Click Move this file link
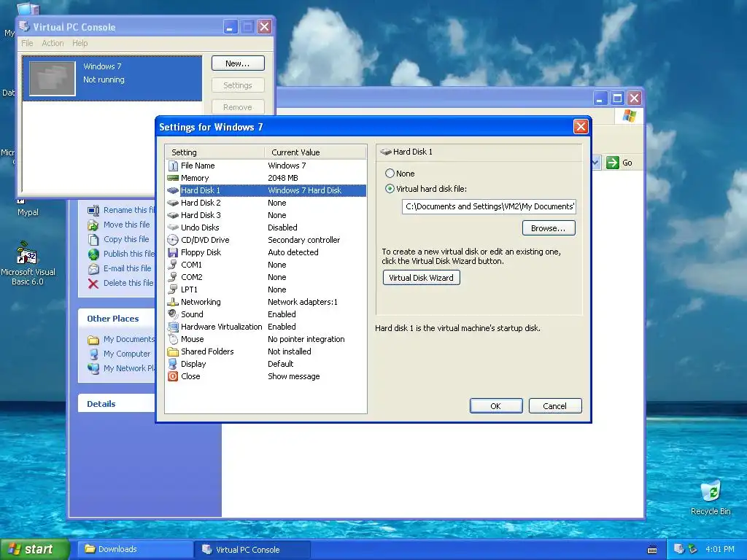747x560 pixels. click(127, 225)
